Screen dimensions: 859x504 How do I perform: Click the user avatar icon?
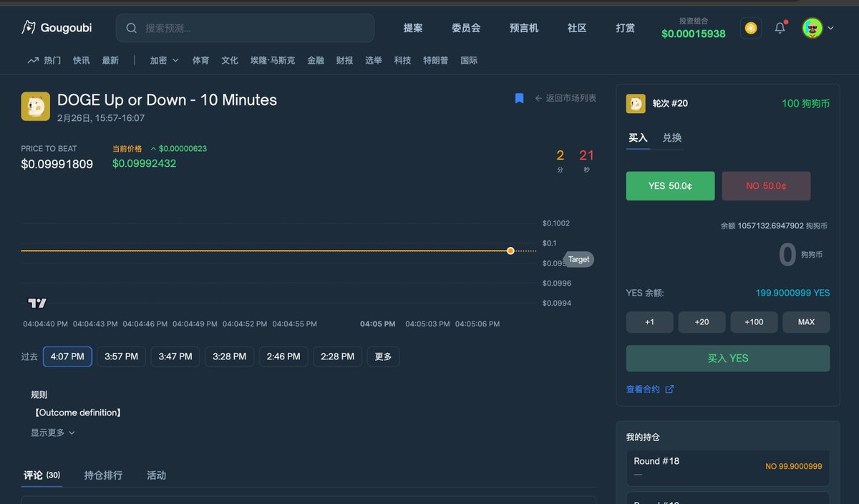coord(812,28)
